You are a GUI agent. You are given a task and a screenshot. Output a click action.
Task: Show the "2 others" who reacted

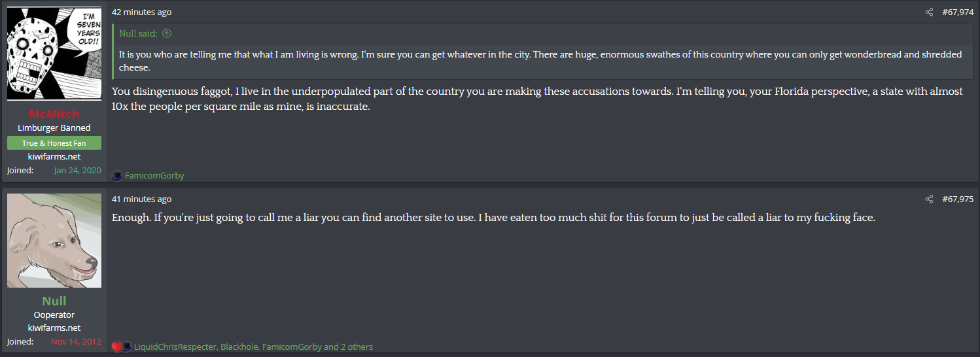click(x=357, y=347)
